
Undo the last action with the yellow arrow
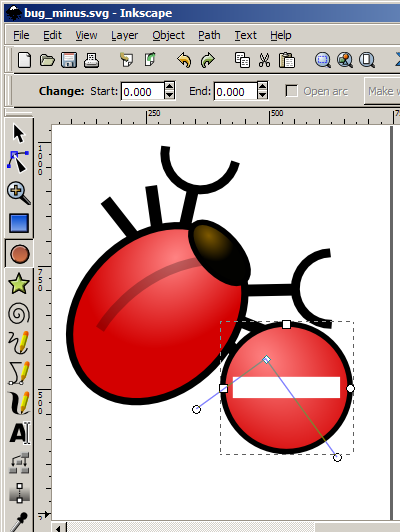pyautogui.click(x=184, y=60)
